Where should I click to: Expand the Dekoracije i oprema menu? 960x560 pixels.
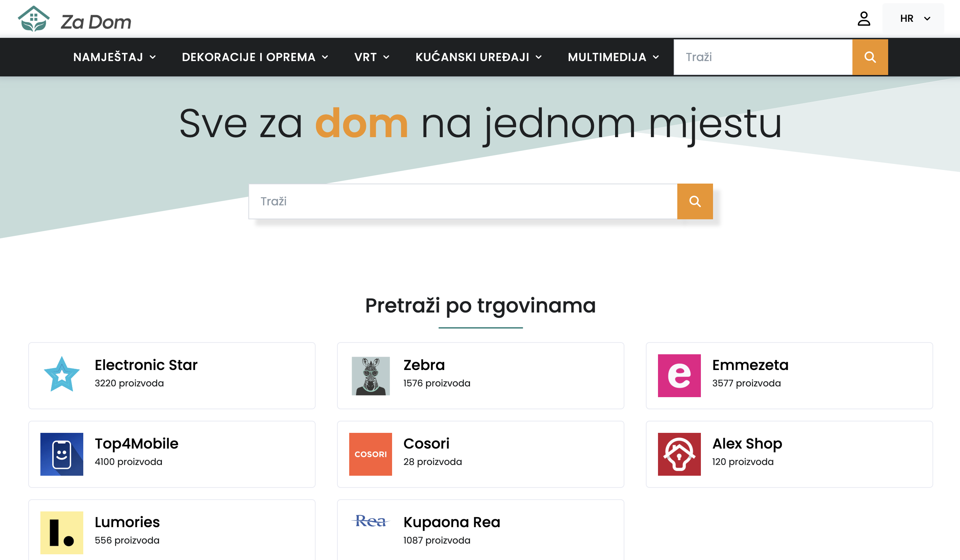[x=255, y=57]
